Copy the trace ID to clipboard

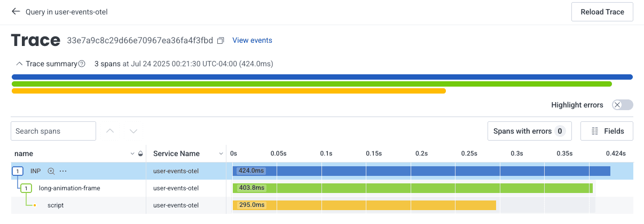pyautogui.click(x=221, y=41)
